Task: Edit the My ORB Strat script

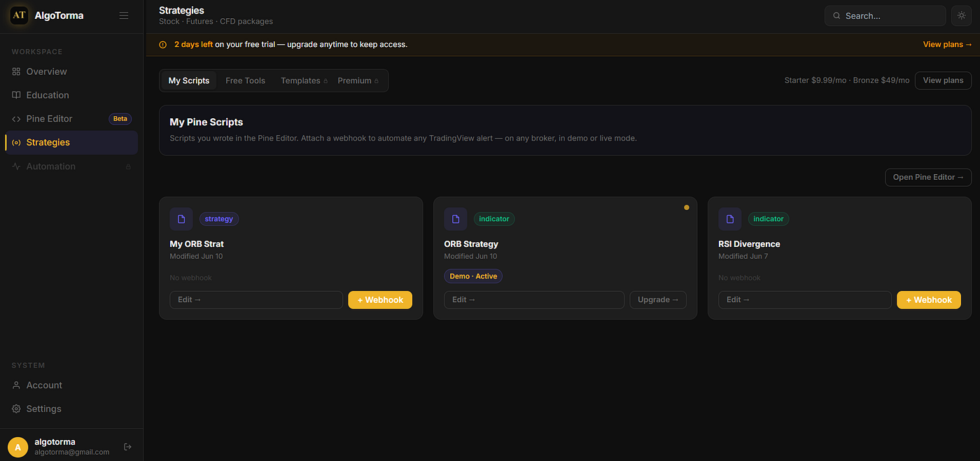Action: click(256, 300)
